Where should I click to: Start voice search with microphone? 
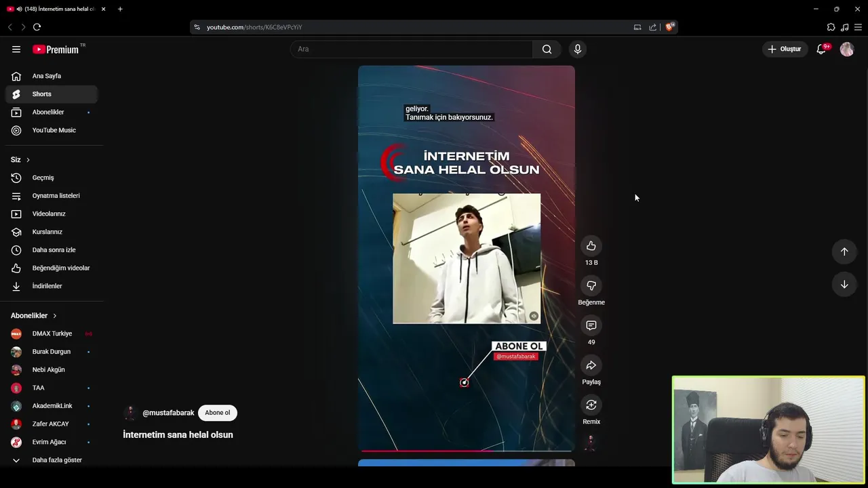point(578,49)
